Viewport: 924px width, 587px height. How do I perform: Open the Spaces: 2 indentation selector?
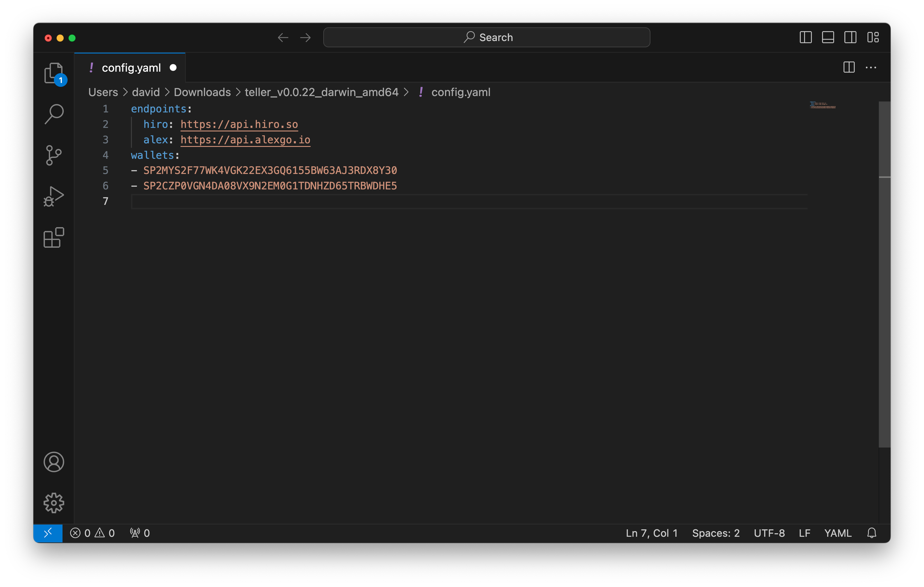tap(715, 533)
